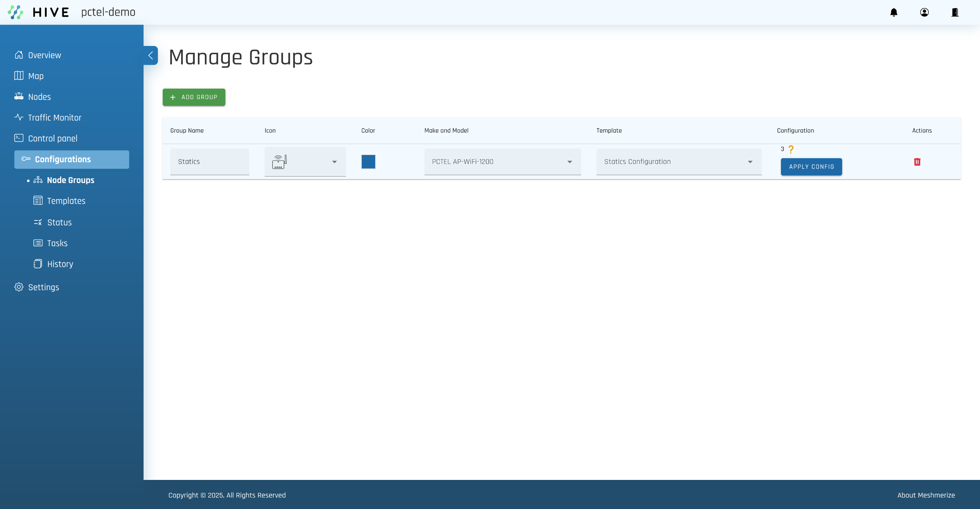Open Nodes via the router icon
The image size is (980, 509).
coord(19,96)
